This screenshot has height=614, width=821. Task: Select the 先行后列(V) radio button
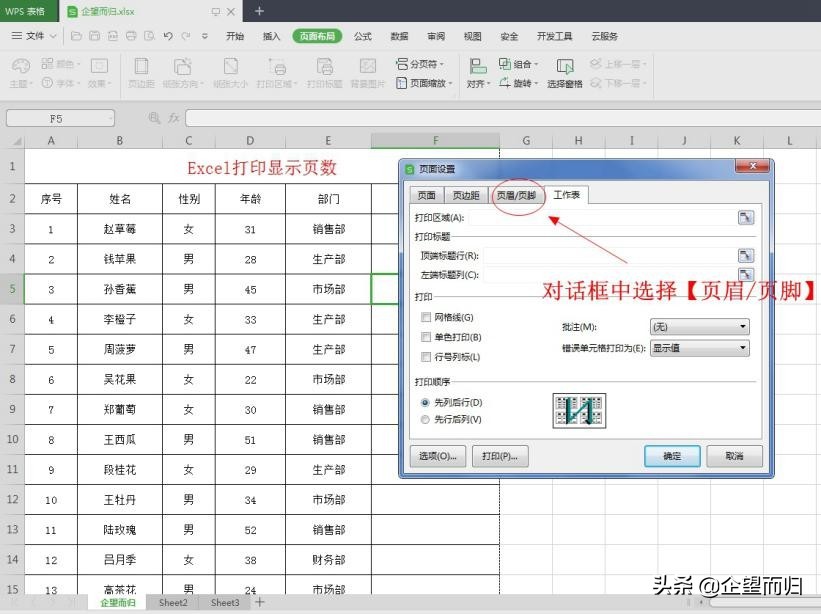pos(425,419)
